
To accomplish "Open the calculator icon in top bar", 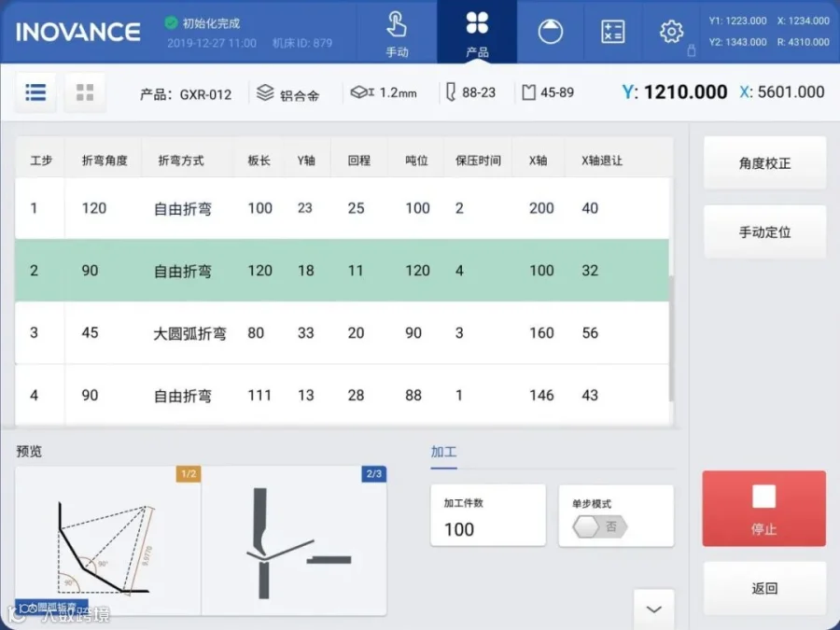I will 613,32.
